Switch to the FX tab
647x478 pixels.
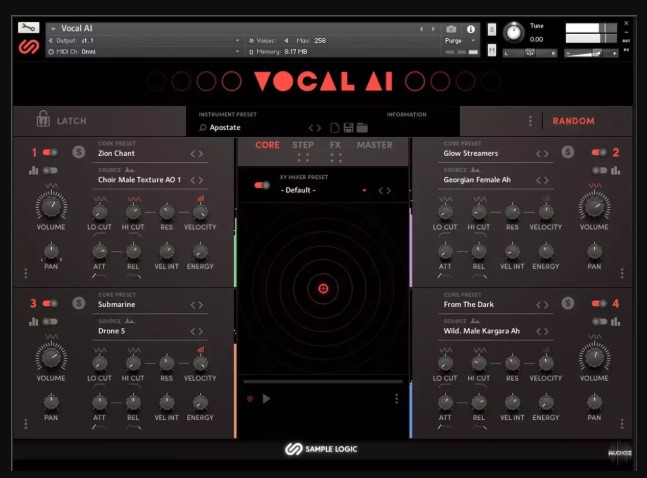(x=335, y=145)
